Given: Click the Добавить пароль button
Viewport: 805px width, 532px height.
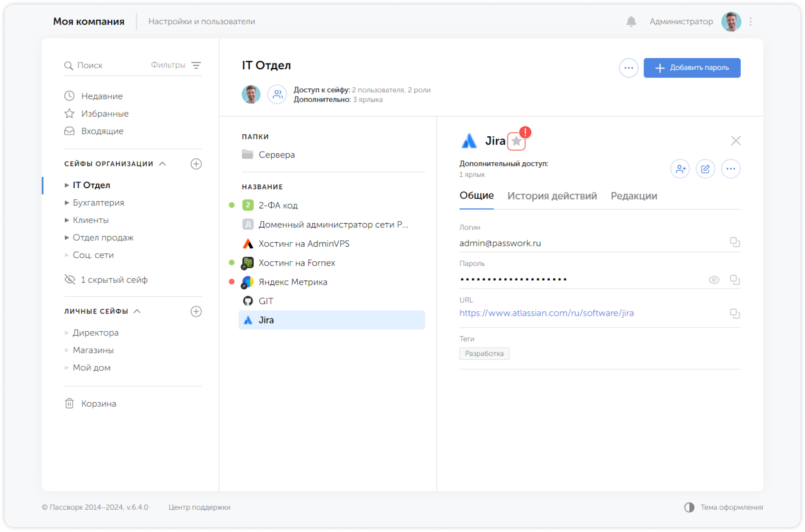Looking at the screenshot, I should [x=692, y=68].
